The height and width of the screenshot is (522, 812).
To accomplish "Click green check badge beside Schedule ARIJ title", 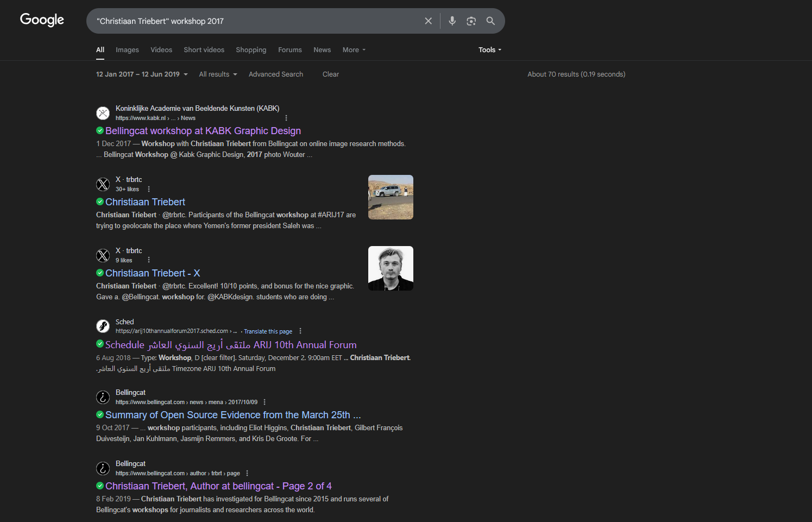I will pyautogui.click(x=100, y=343).
